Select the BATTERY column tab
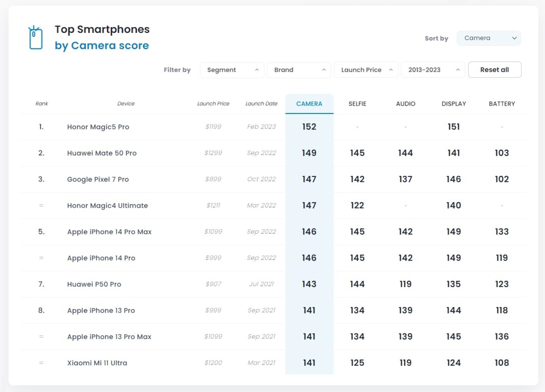The width and height of the screenshot is (545, 392). pyautogui.click(x=502, y=104)
